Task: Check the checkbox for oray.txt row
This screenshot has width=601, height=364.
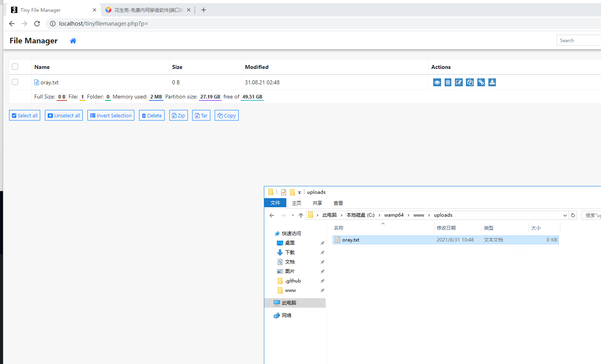Action: click(x=15, y=82)
